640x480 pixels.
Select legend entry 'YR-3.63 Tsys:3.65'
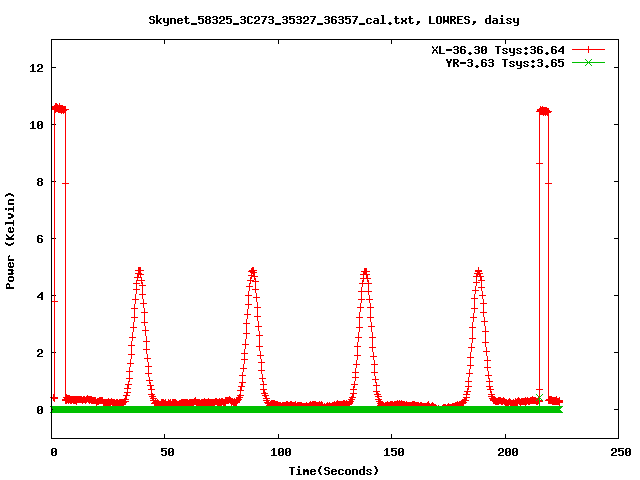point(505,63)
